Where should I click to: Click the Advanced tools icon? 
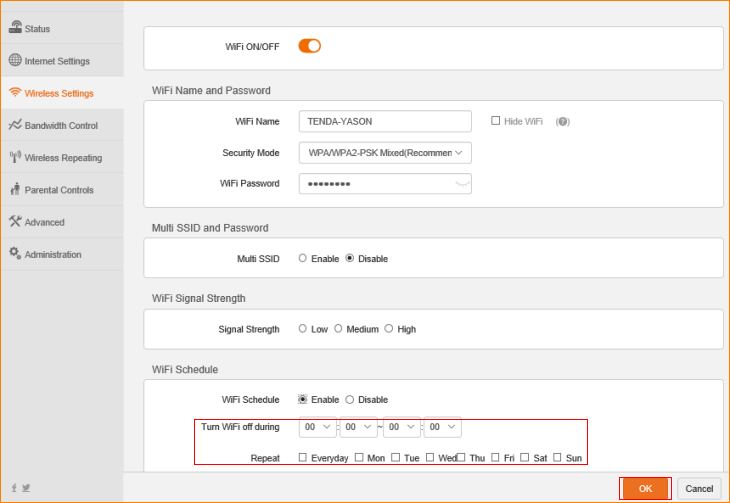(x=15, y=222)
